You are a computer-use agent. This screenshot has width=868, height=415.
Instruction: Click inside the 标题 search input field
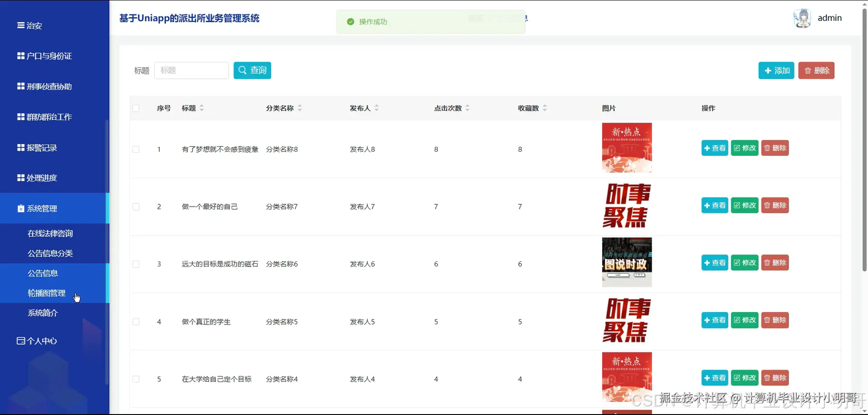[x=191, y=70]
